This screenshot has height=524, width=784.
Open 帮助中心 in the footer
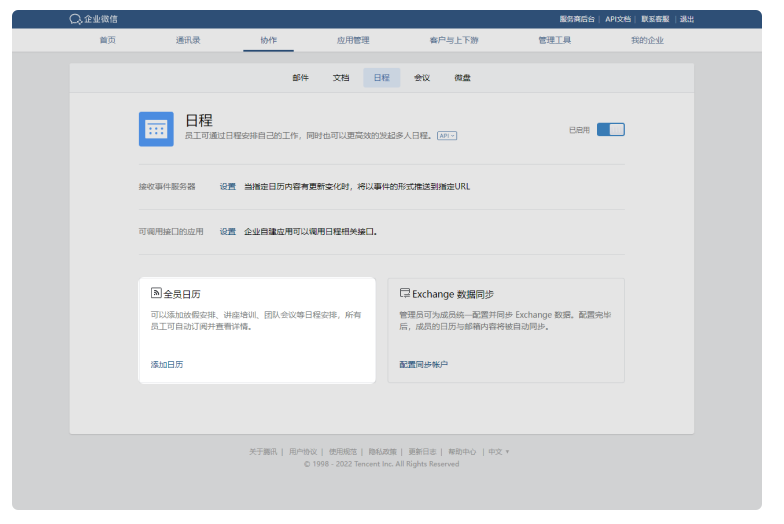pyautogui.click(x=462, y=451)
